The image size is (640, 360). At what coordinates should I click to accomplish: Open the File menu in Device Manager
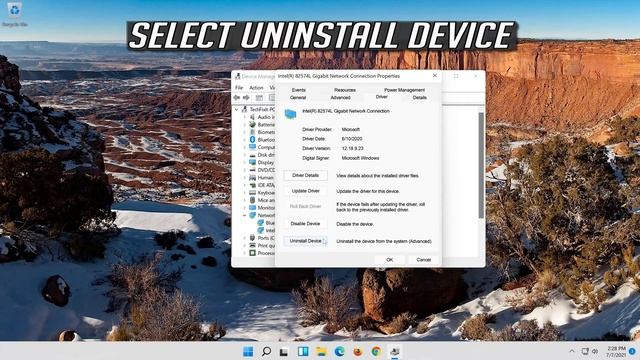click(239, 88)
